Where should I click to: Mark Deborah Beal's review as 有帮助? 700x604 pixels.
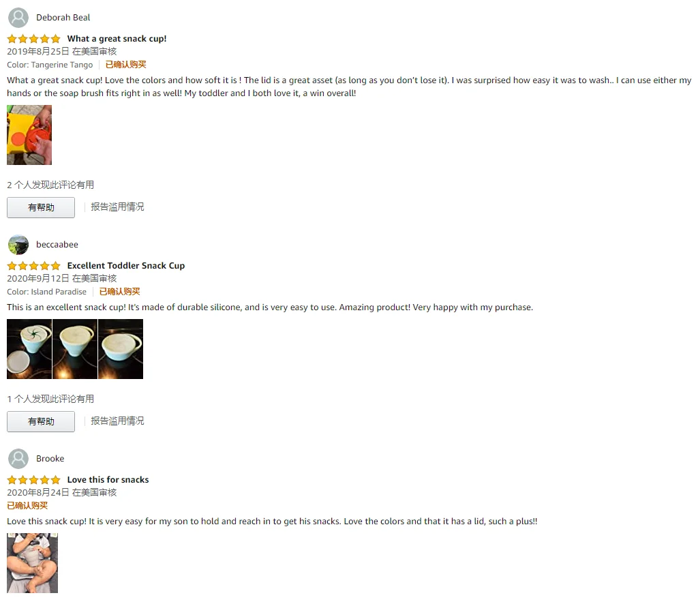click(41, 208)
